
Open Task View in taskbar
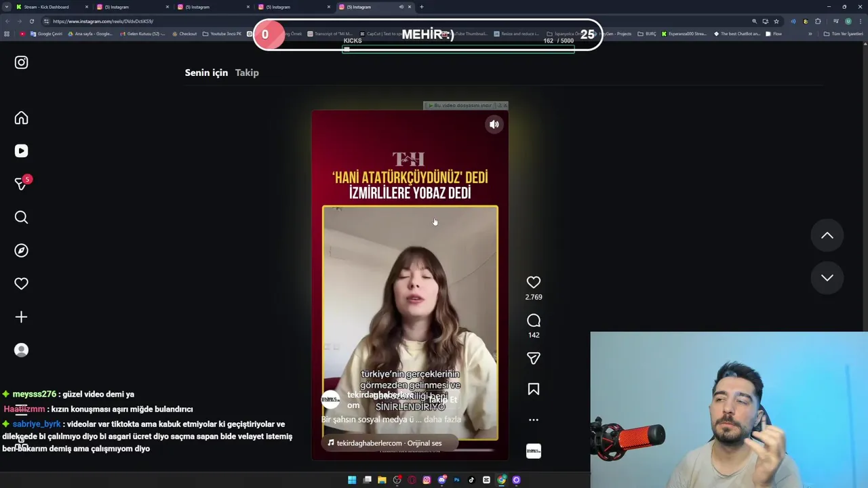click(x=367, y=480)
